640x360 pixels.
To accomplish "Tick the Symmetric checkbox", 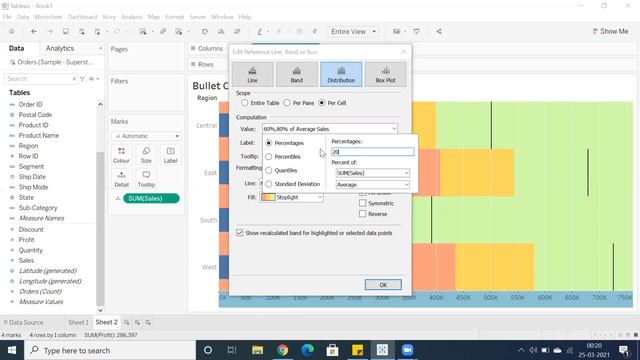I will [x=362, y=203].
